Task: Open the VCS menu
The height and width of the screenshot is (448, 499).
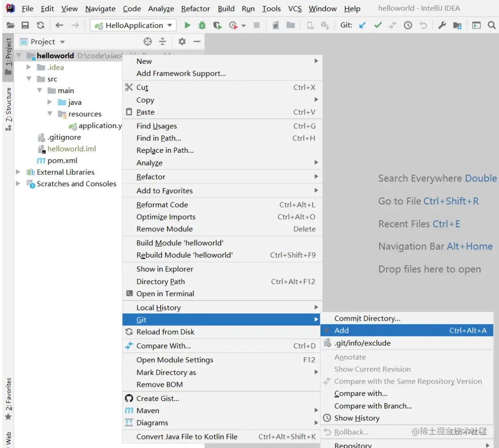Action: [295, 8]
